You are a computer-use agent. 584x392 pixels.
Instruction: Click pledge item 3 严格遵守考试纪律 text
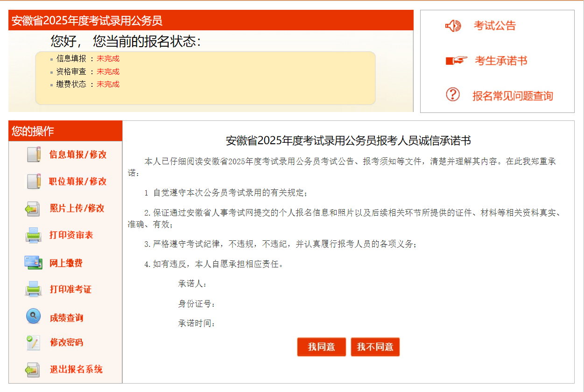coord(281,244)
